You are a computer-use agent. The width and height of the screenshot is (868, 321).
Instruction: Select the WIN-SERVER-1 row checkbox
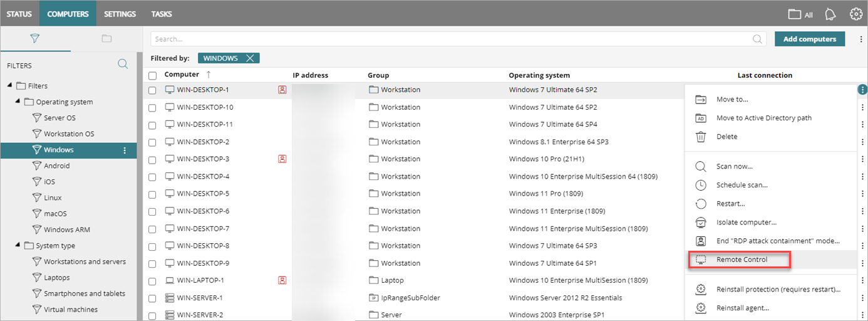point(152,298)
